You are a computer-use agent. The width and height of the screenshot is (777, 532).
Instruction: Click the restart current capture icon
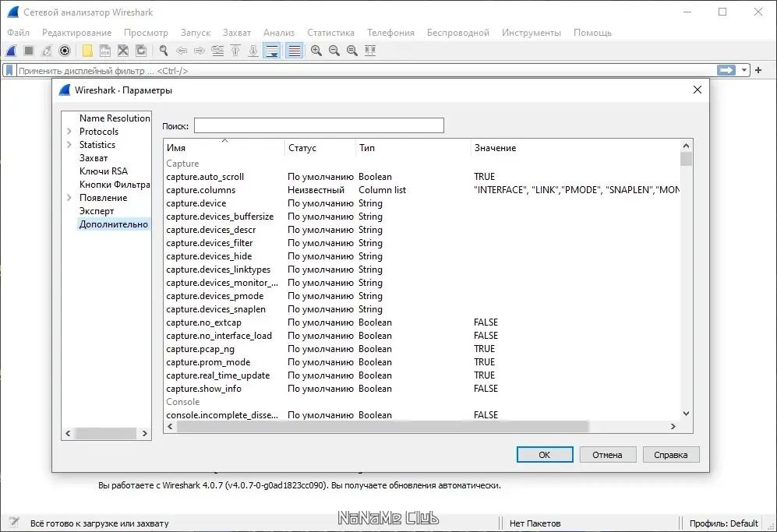pos(47,51)
